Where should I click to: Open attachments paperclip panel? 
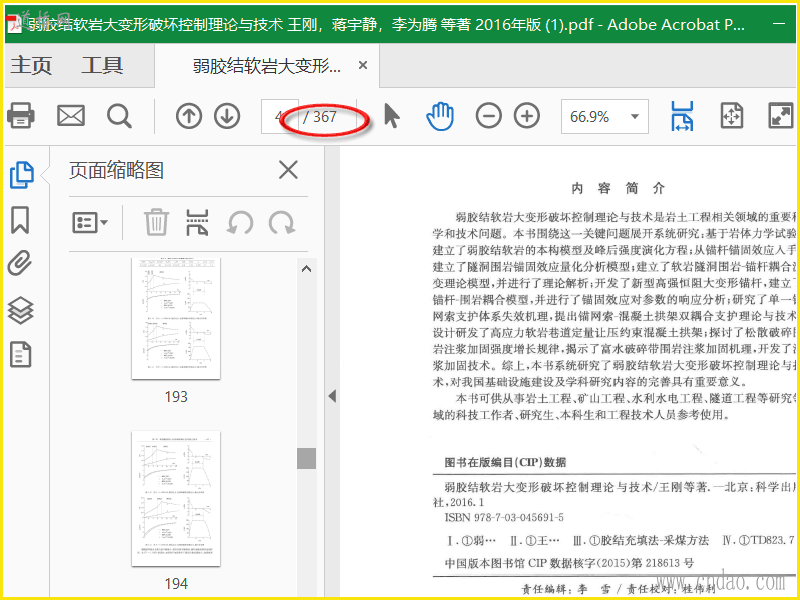[x=20, y=264]
